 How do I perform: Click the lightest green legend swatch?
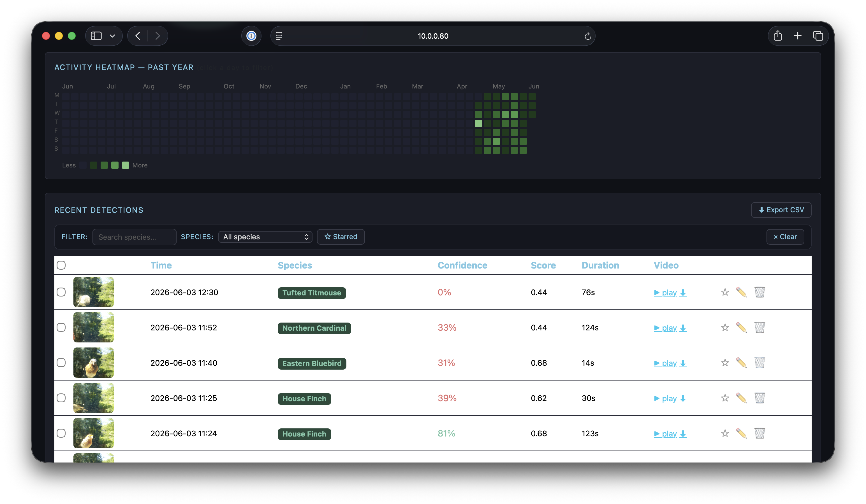click(126, 165)
